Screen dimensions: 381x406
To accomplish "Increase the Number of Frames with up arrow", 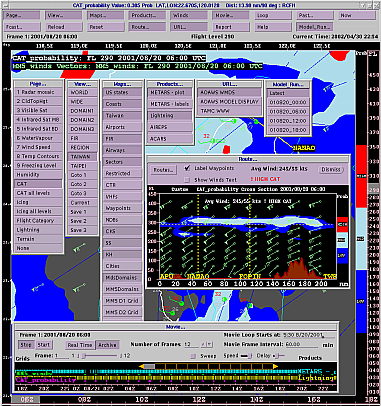I will 203,344.
